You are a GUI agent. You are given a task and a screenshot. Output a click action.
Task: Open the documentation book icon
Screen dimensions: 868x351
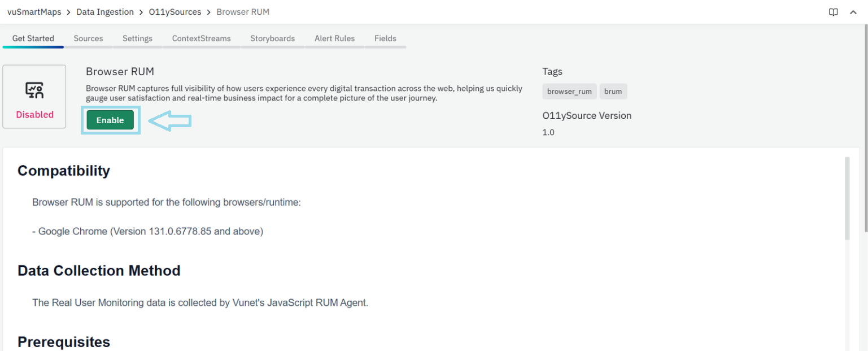(833, 12)
